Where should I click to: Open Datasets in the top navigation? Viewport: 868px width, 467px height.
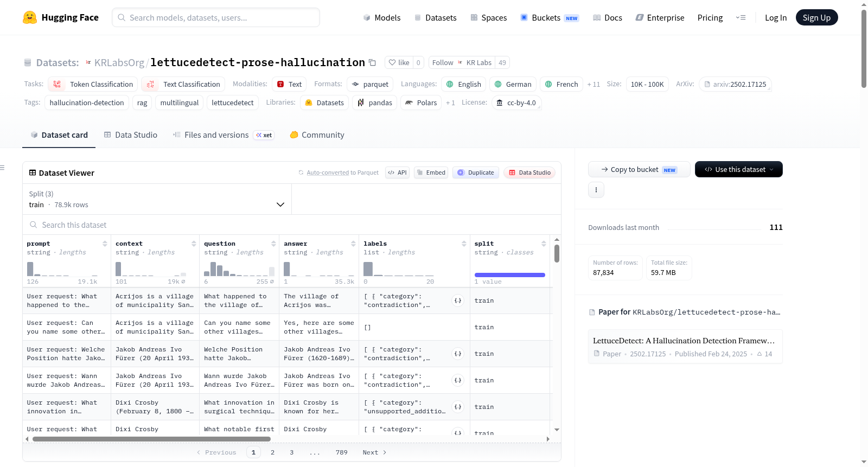point(435,18)
